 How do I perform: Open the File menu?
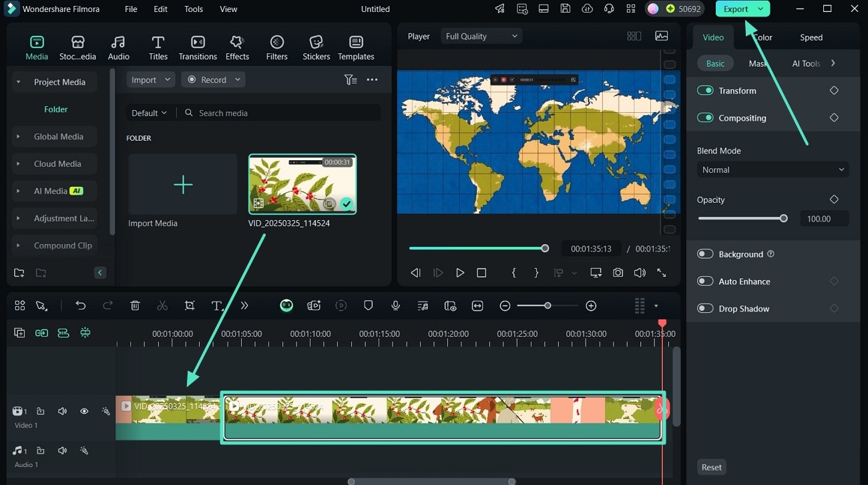coord(131,9)
